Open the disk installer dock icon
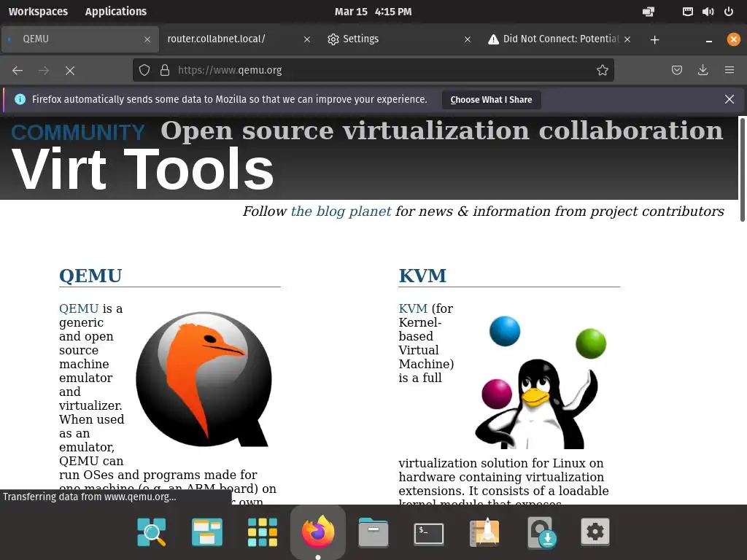This screenshot has width=747, height=560. [x=541, y=532]
